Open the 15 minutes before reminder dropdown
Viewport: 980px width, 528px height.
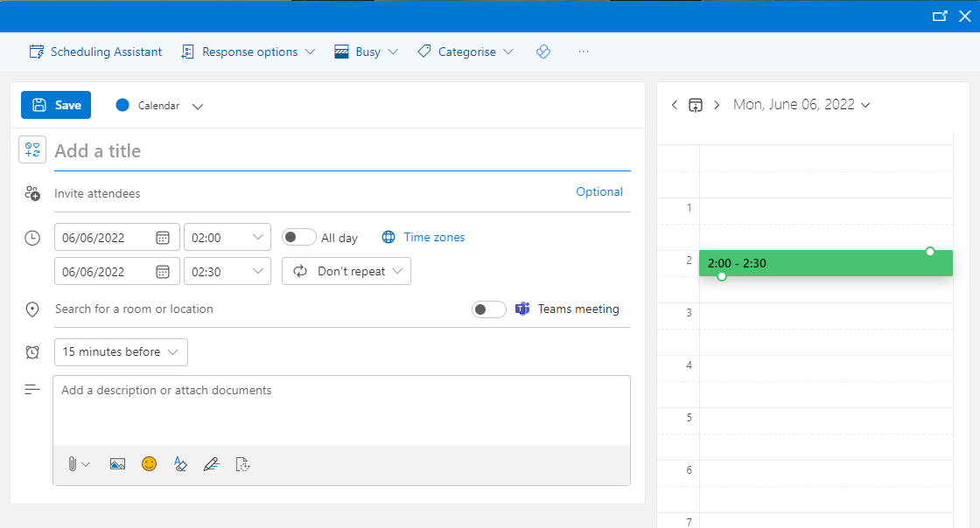pyautogui.click(x=121, y=351)
